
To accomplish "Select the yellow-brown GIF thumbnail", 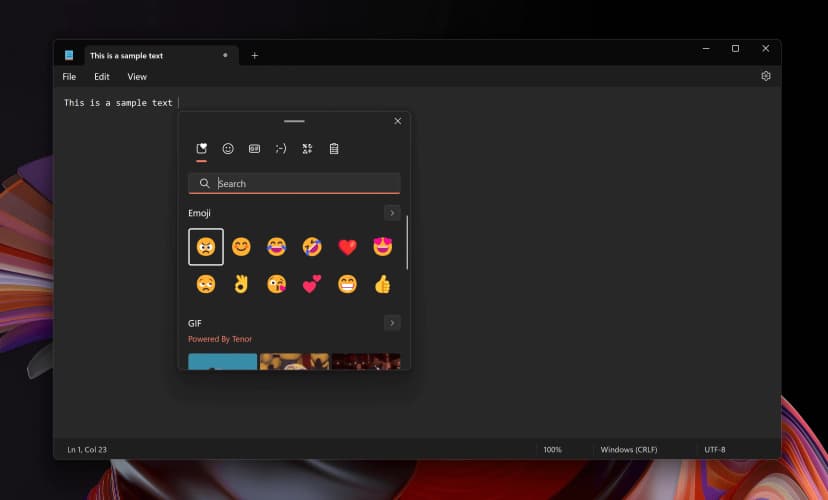I will coord(294,362).
